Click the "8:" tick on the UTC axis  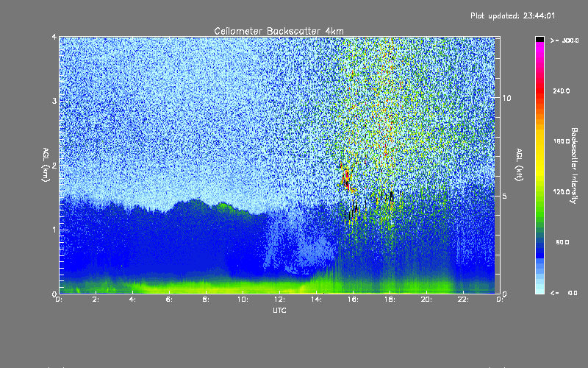tap(206, 300)
